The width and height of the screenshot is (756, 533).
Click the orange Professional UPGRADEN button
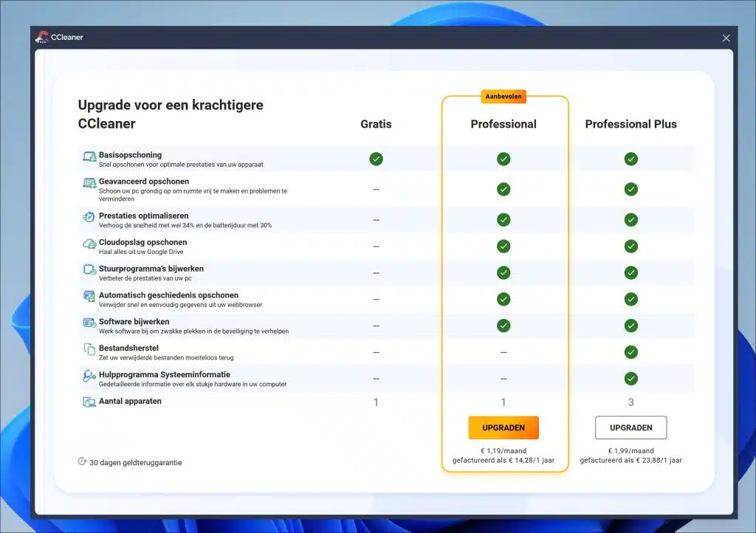504,427
